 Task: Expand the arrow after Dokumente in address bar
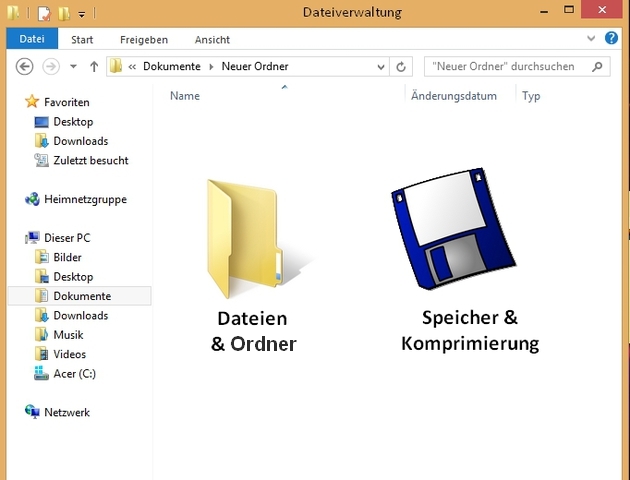211,67
